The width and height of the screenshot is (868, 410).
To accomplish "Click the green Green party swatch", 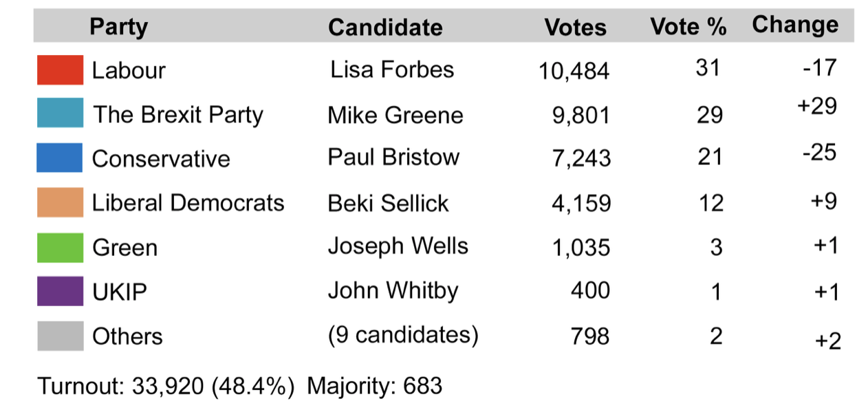I will [x=60, y=247].
